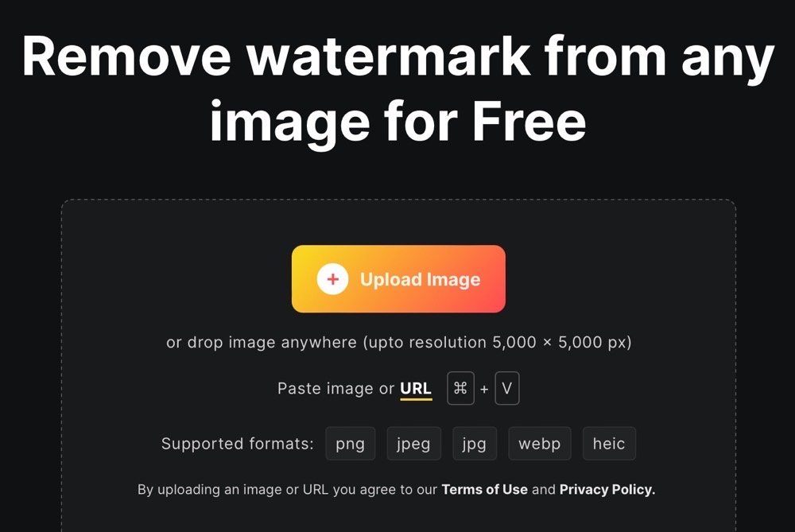Click the Upload Image button label
The height and width of the screenshot is (532, 795).
click(x=421, y=279)
